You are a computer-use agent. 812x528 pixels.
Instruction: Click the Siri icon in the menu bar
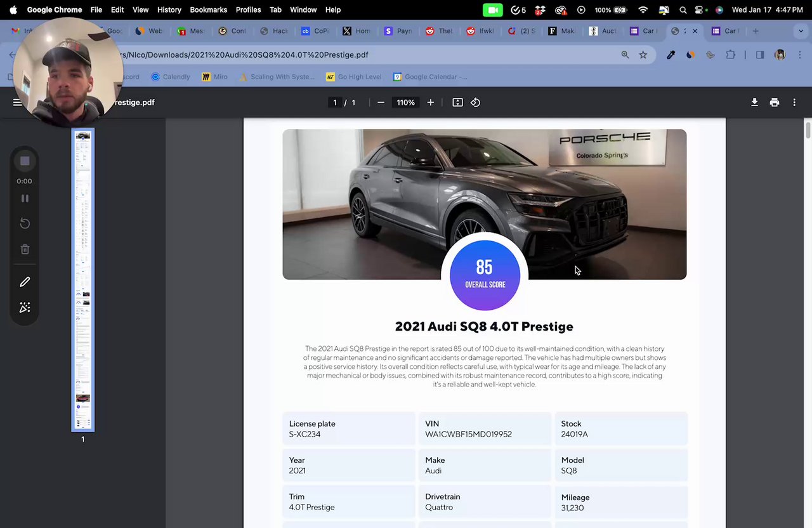click(x=719, y=10)
